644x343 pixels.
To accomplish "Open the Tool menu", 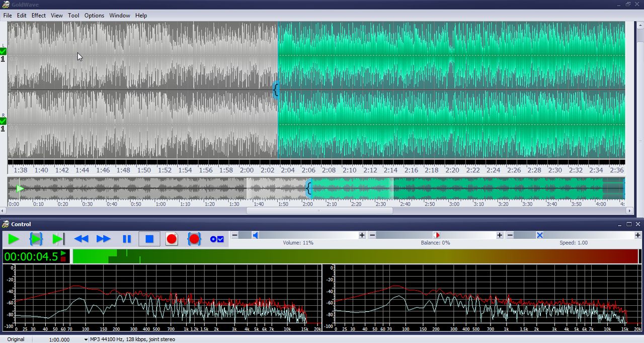I will tap(74, 16).
